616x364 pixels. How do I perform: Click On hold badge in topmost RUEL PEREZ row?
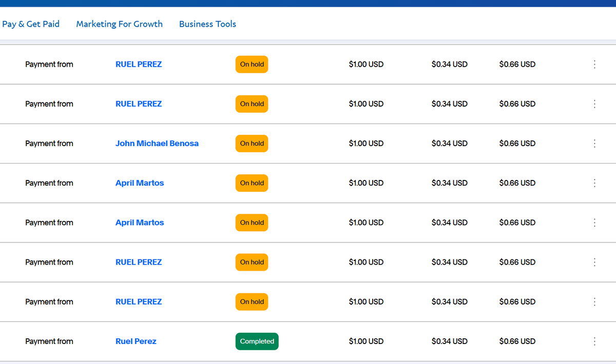click(252, 65)
